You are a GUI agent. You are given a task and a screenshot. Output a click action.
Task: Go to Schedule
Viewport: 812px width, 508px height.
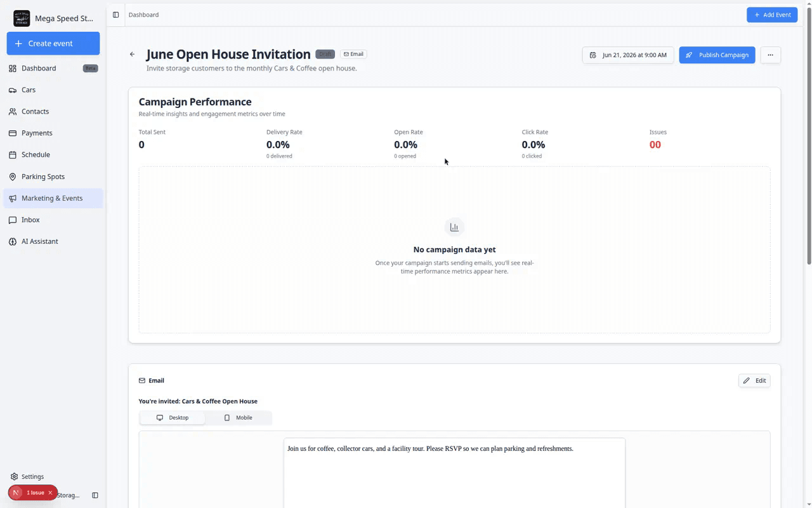click(x=53, y=155)
